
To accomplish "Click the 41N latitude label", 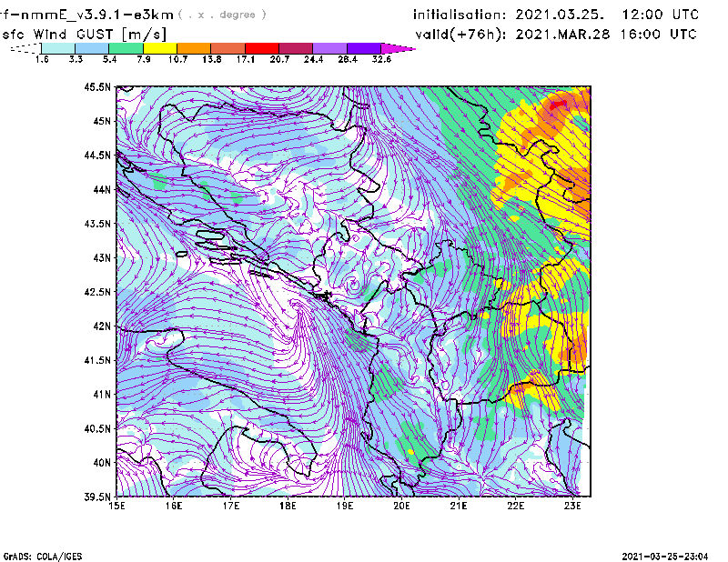I will point(102,394).
